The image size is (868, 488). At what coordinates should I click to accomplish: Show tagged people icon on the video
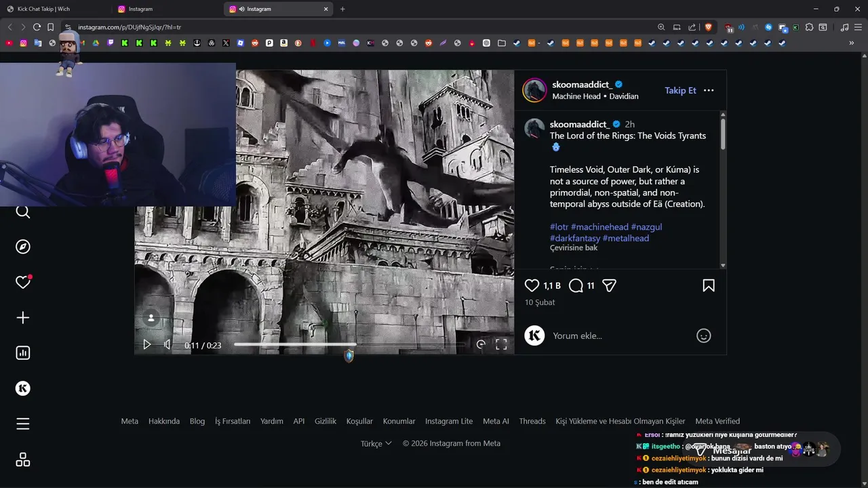(151, 318)
